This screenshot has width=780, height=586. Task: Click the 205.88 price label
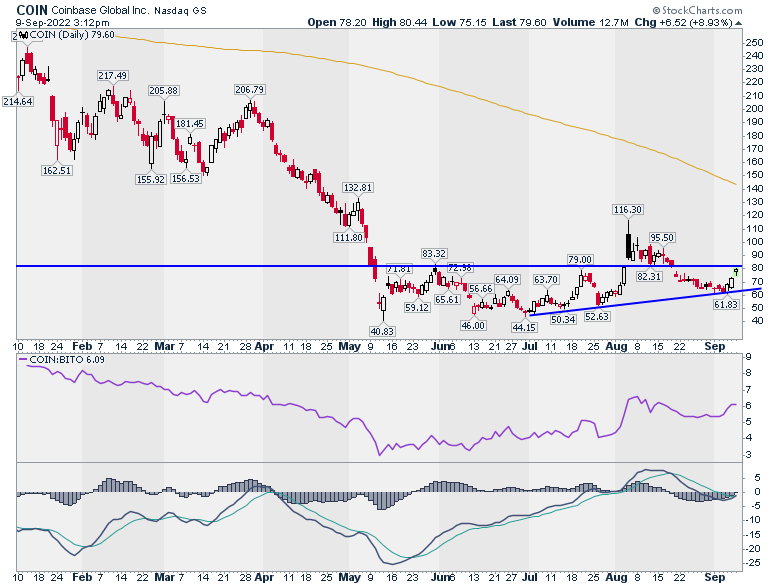164,91
